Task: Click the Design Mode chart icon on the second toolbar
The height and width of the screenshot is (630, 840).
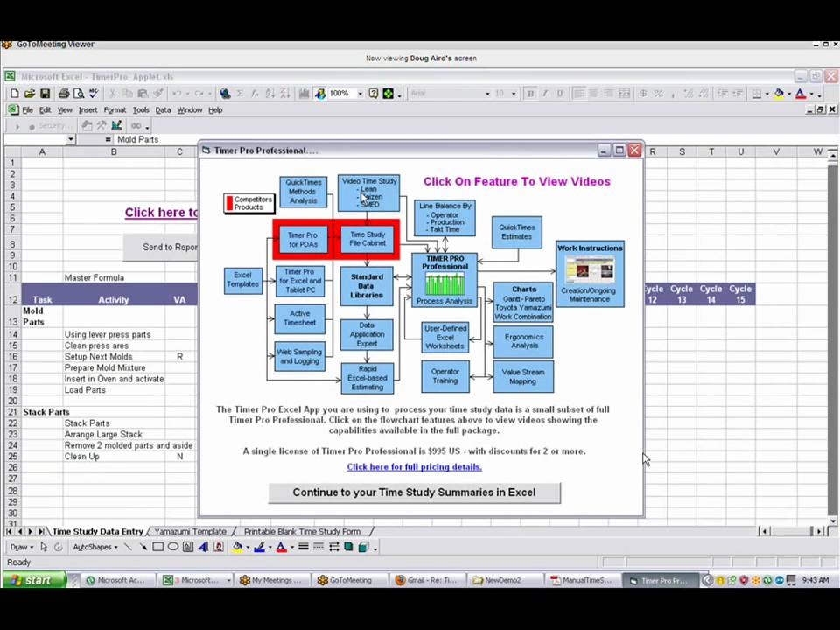Action: tap(116, 125)
